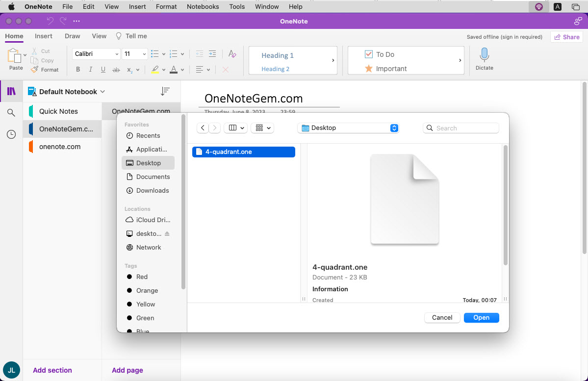Sort pages using the sort icon
The height and width of the screenshot is (381, 588).
pyautogui.click(x=165, y=91)
